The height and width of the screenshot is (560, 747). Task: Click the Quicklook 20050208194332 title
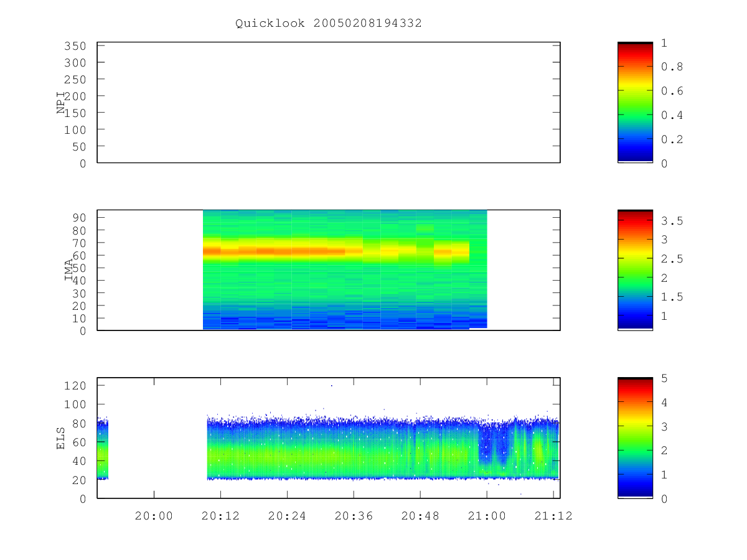coord(329,24)
